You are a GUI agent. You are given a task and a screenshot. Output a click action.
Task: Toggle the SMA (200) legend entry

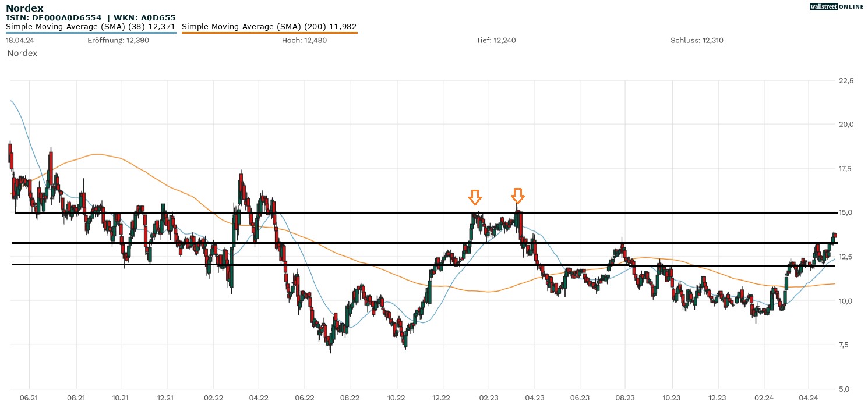(x=269, y=27)
